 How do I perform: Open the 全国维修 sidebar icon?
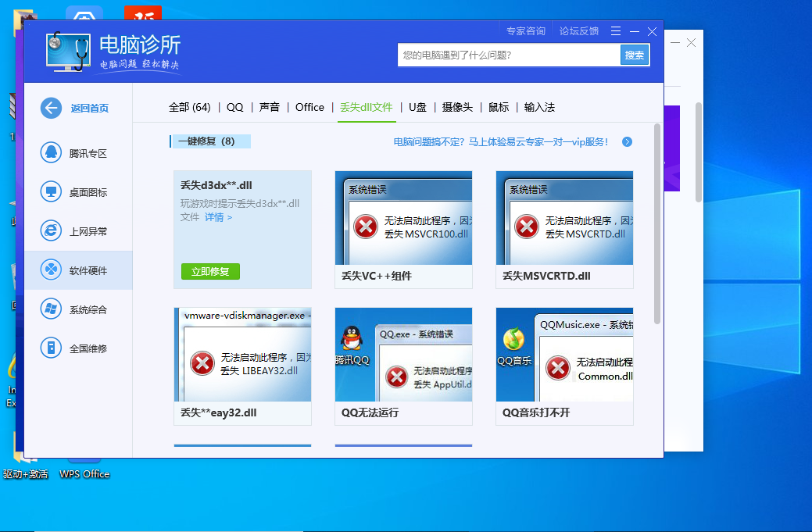coord(52,348)
